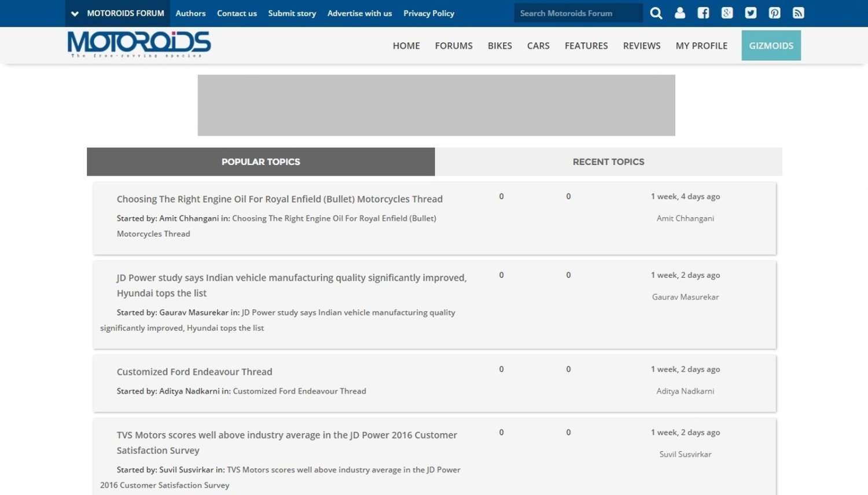Viewport: 868px width, 495px height.
Task: Open the TVS Motors JD Power survey topic title
Action: pyautogui.click(x=287, y=442)
